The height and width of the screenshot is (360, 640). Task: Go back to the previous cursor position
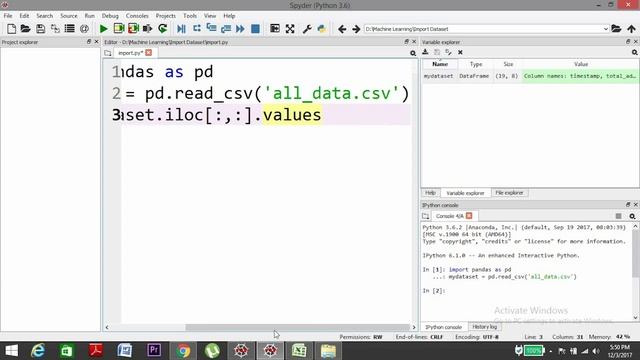(342, 29)
